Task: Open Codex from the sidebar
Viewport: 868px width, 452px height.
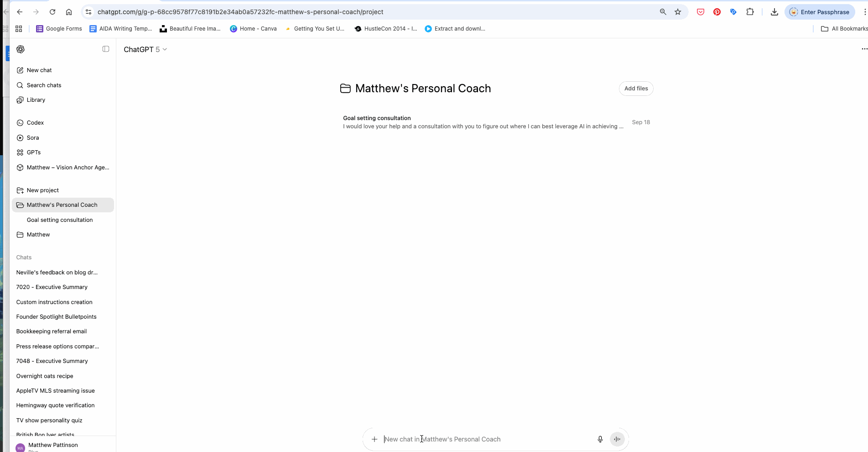Action: tap(63, 123)
